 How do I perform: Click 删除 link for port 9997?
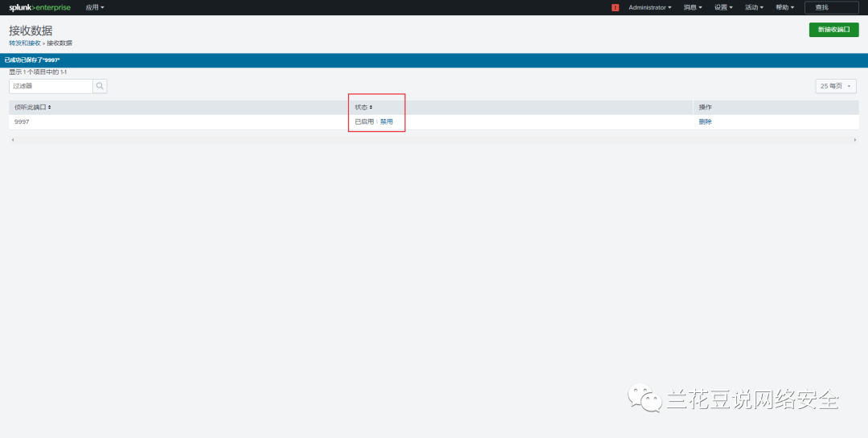pyautogui.click(x=706, y=122)
